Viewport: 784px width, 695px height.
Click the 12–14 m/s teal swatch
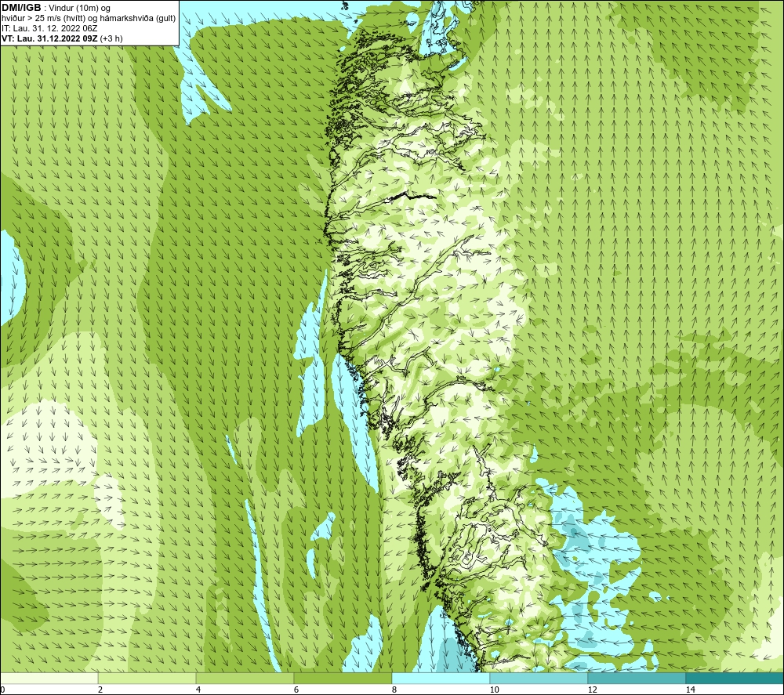(x=637, y=678)
